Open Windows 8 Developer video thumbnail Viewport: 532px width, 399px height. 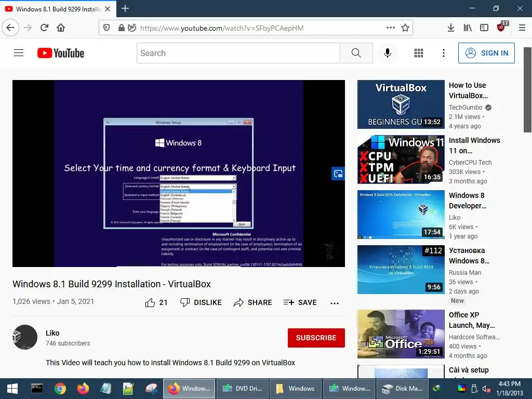401,215
